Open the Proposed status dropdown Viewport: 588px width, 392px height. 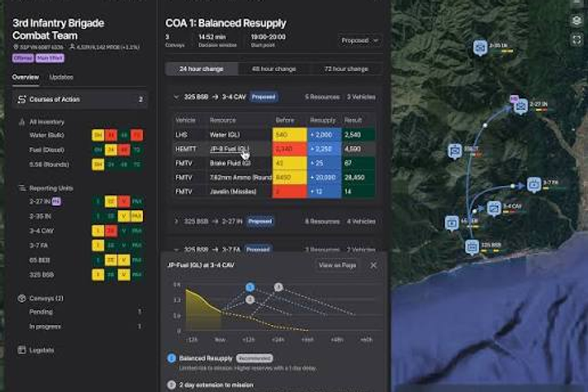(359, 40)
